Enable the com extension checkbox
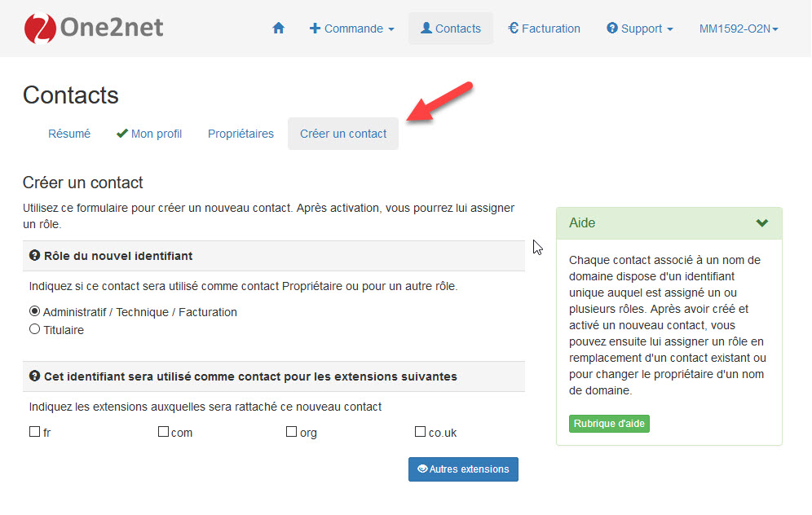The height and width of the screenshot is (515, 812). [x=163, y=431]
